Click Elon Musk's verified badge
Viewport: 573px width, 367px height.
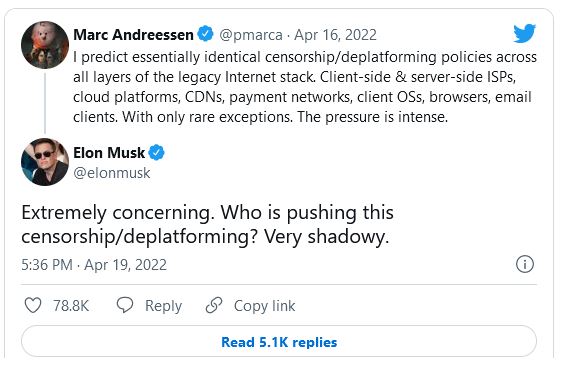pos(156,152)
